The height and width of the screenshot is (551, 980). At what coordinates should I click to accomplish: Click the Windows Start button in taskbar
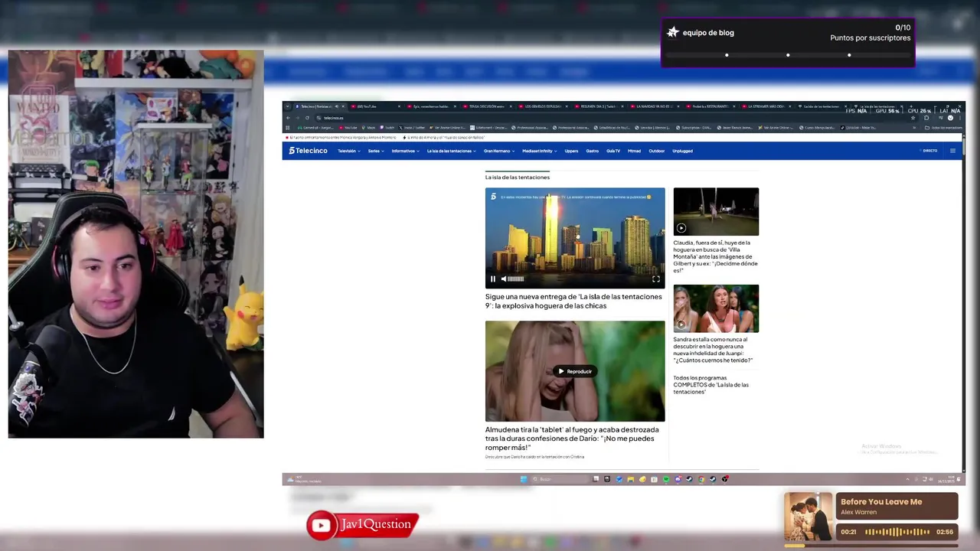524,479
